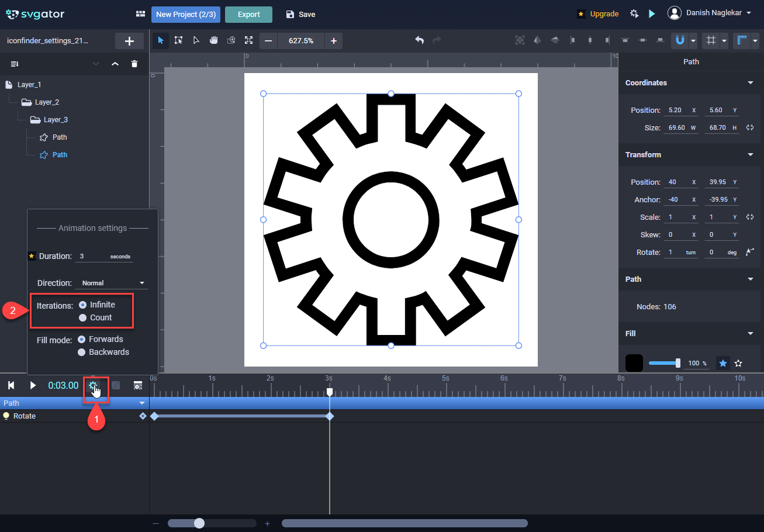Viewport: 764px width, 532px height.
Task: Click the undo arrow icon
Action: point(419,40)
